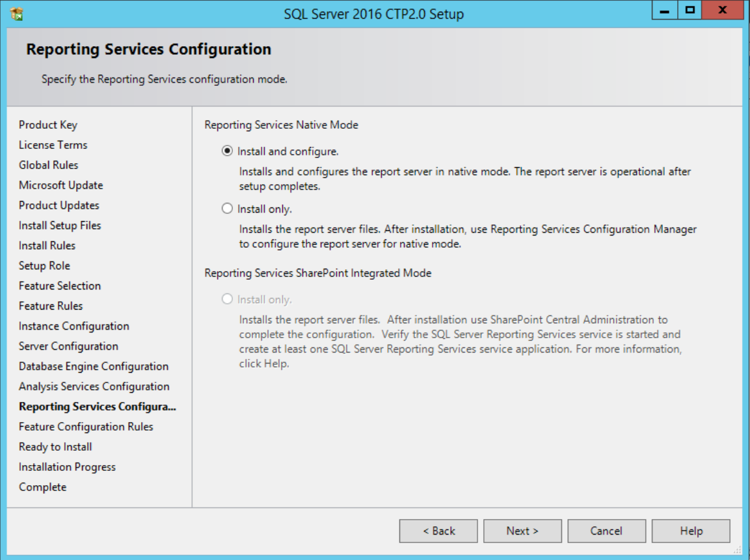Click the Next button
Screen dimensions: 750x560
(522, 531)
